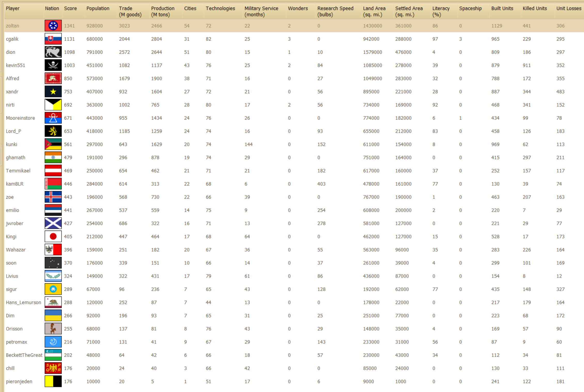
Task: Click the Literacy (%) column header
Action: pyautogui.click(x=441, y=11)
